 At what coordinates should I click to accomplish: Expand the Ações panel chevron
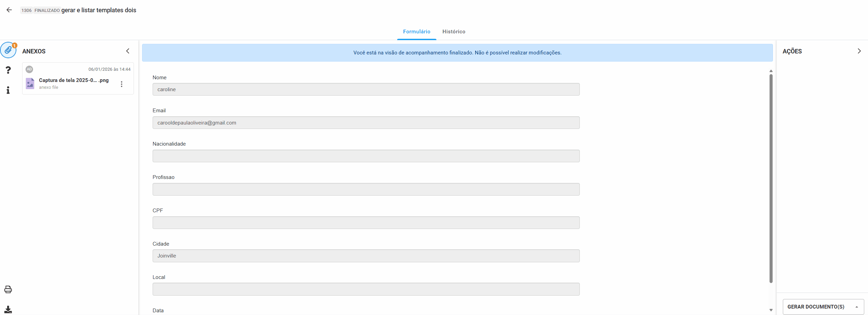click(x=859, y=51)
